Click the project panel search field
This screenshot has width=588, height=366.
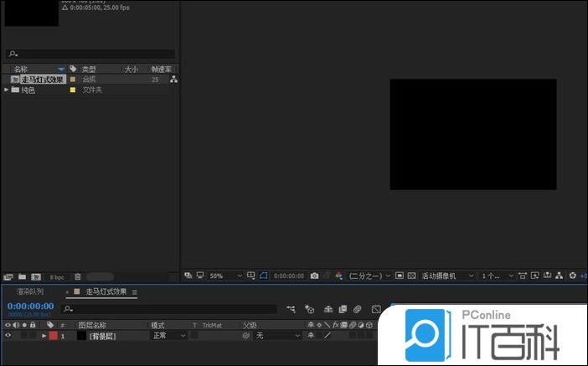[x=90, y=54]
